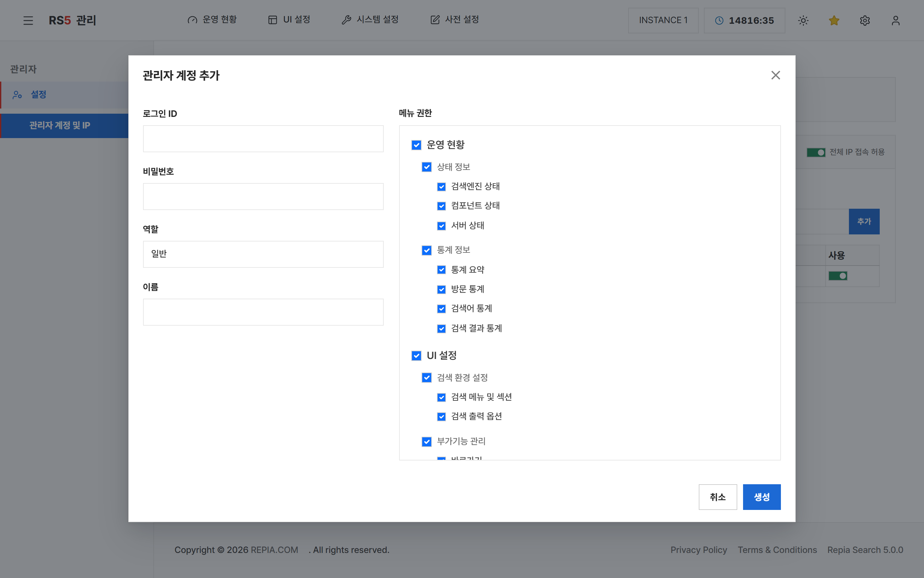
Task: Uncheck the 통계 정보 checkbox
Action: [x=426, y=250]
